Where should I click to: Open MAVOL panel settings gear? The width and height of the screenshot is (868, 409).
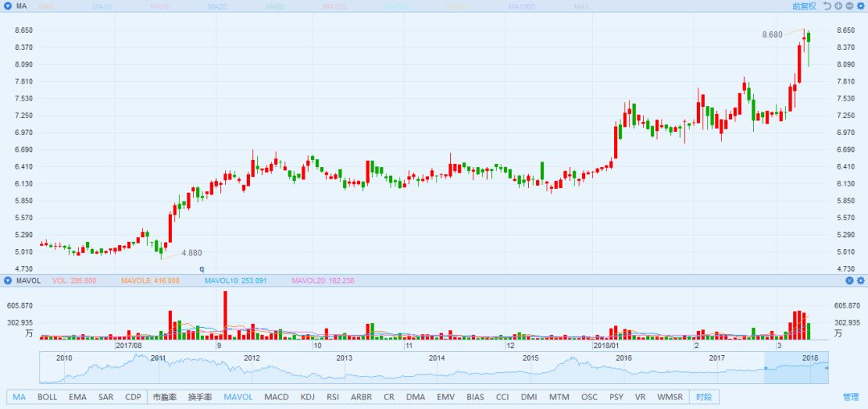coord(860,280)
